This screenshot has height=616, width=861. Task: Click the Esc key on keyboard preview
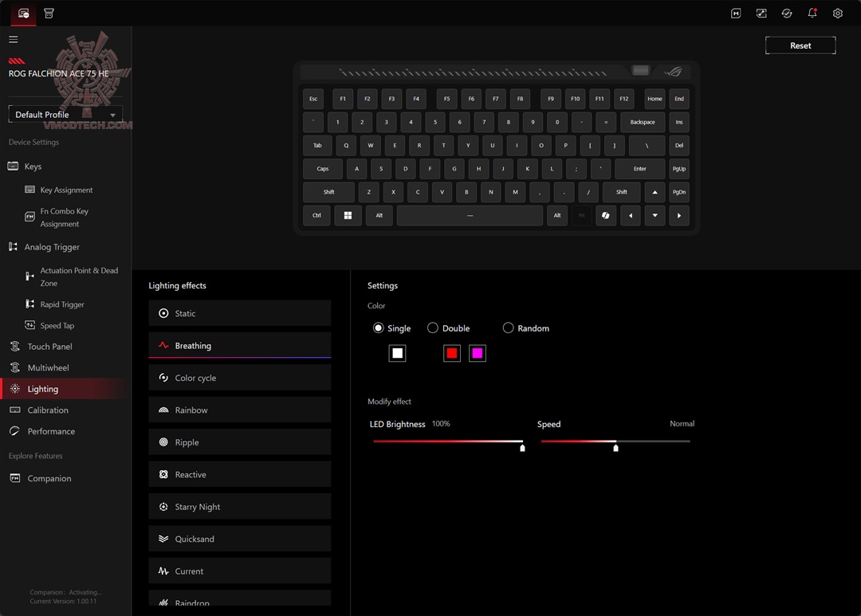tap(313, 99)
